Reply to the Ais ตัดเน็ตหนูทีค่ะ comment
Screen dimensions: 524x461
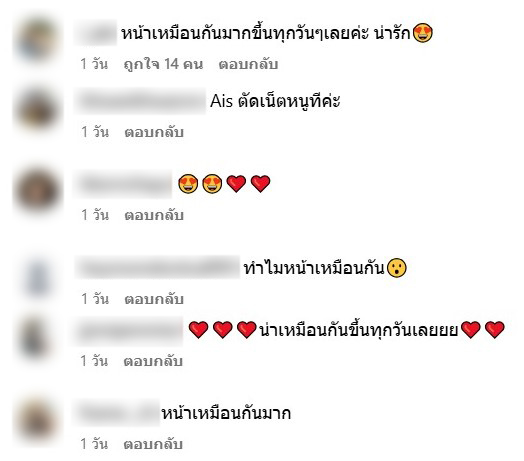(x=154, y=132)
